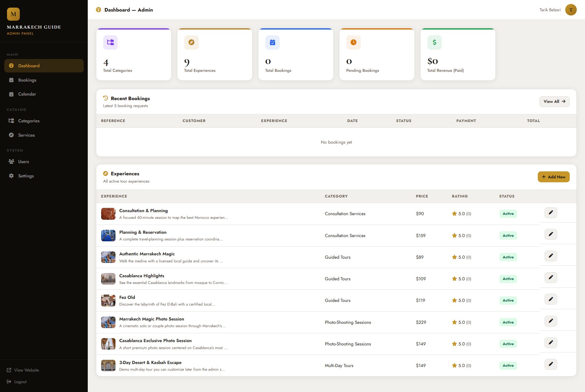Click the calendar-check icon on Total Bookings card
Image resolution: width=585 pixels, height=392 pixels.
click(272, 42)
